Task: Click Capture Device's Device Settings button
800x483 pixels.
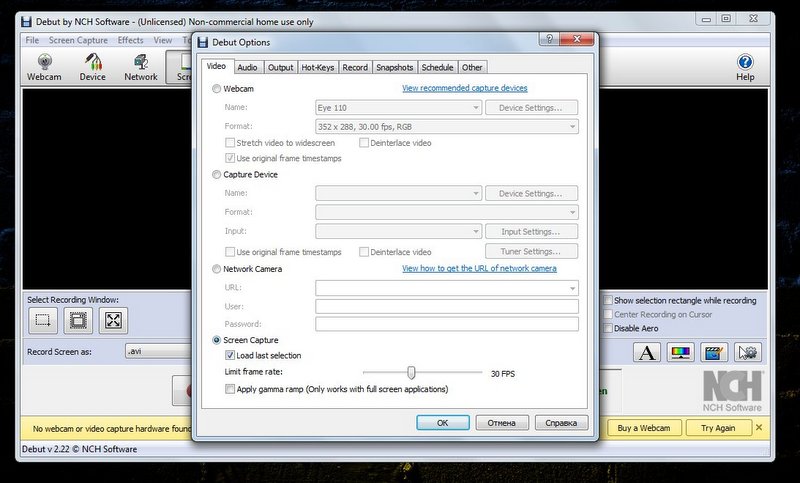Action: (x=531, y=193)
